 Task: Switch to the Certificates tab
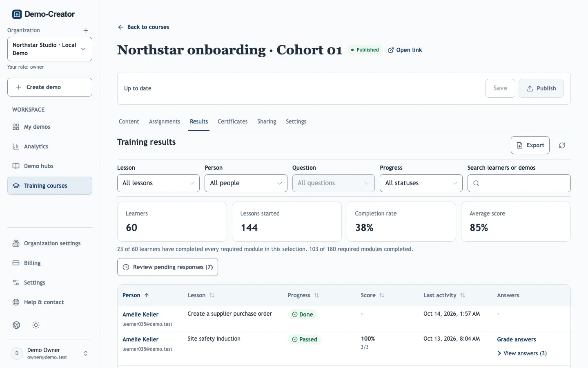pos(233,121)
